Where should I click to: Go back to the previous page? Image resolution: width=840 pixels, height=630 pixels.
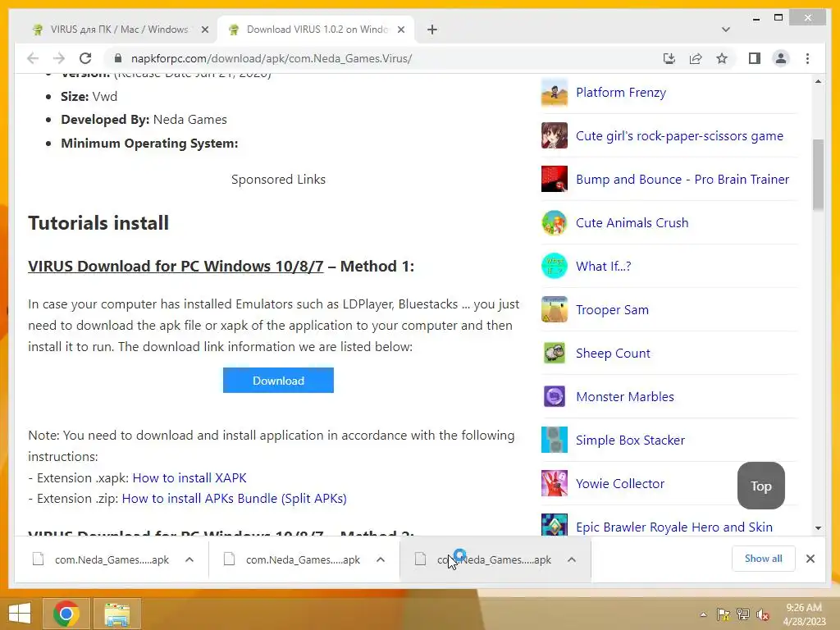(33, 58)
